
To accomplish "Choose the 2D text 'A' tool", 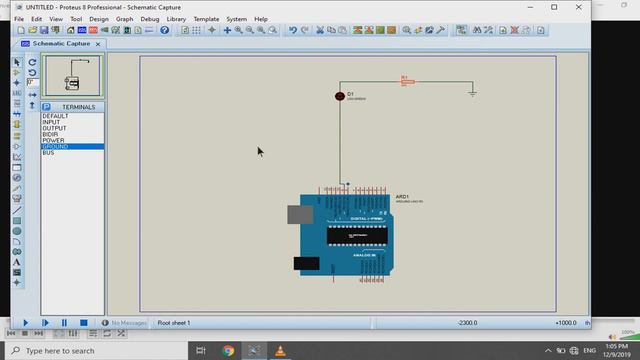I will [17, 262].
